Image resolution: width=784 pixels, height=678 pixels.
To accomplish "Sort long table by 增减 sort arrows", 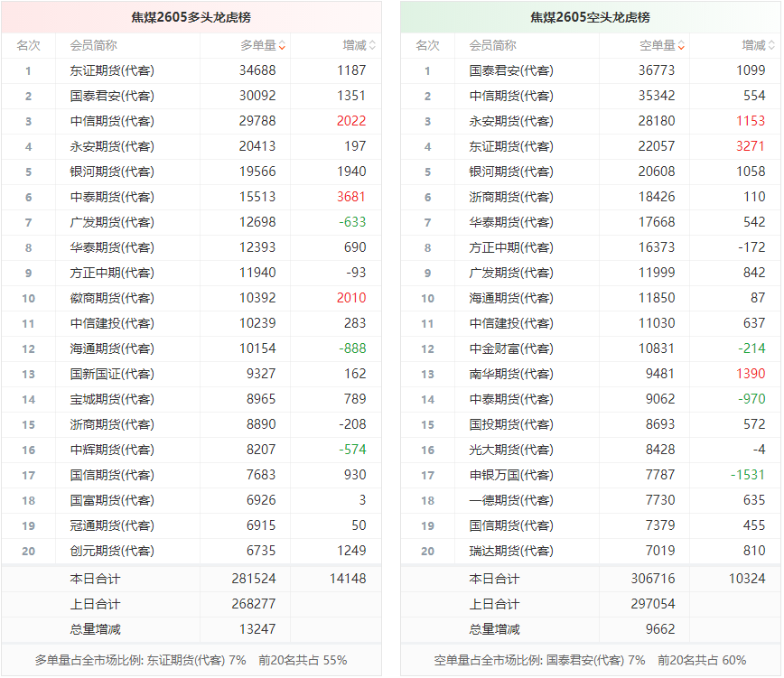I will coord(372,45).
